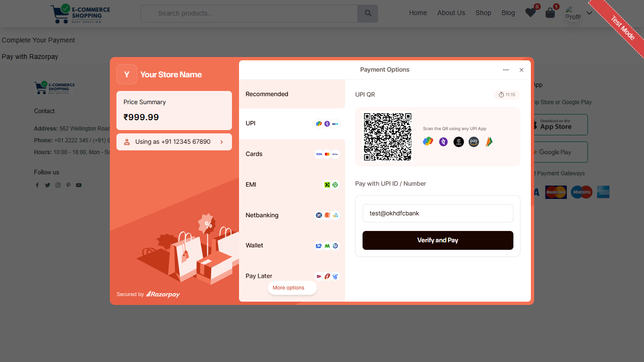Viewport: 644px width, 362px height.
Task: Click the Paytm icon in UPI row
Action: pos(335,124)
